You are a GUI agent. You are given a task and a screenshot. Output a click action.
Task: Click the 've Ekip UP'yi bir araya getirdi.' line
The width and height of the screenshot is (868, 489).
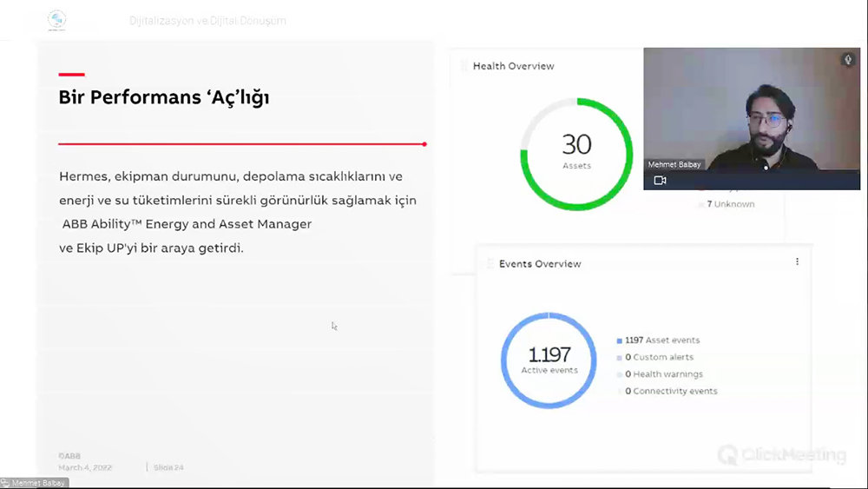pyautogui.click(x=151, y=248)
